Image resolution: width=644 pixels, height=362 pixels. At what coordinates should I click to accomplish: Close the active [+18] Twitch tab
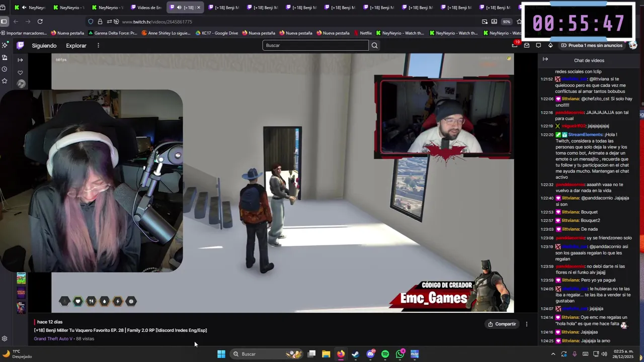click(198, 8)
